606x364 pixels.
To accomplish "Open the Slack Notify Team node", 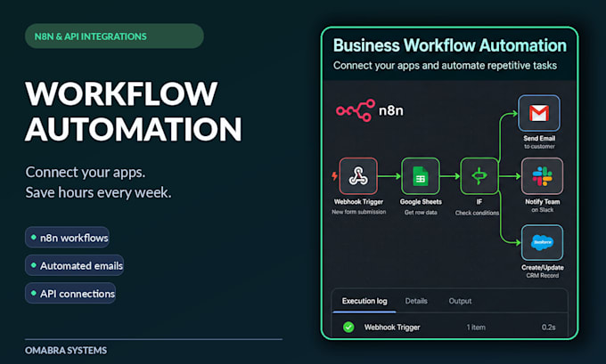I will [542, 176].
